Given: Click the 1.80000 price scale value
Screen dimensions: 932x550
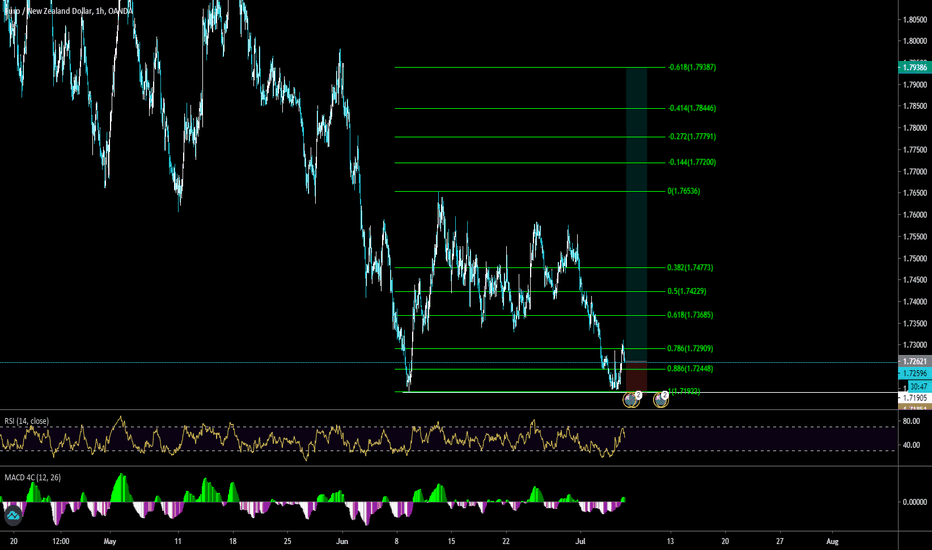Looking at the screenshot, I should 915,42.
